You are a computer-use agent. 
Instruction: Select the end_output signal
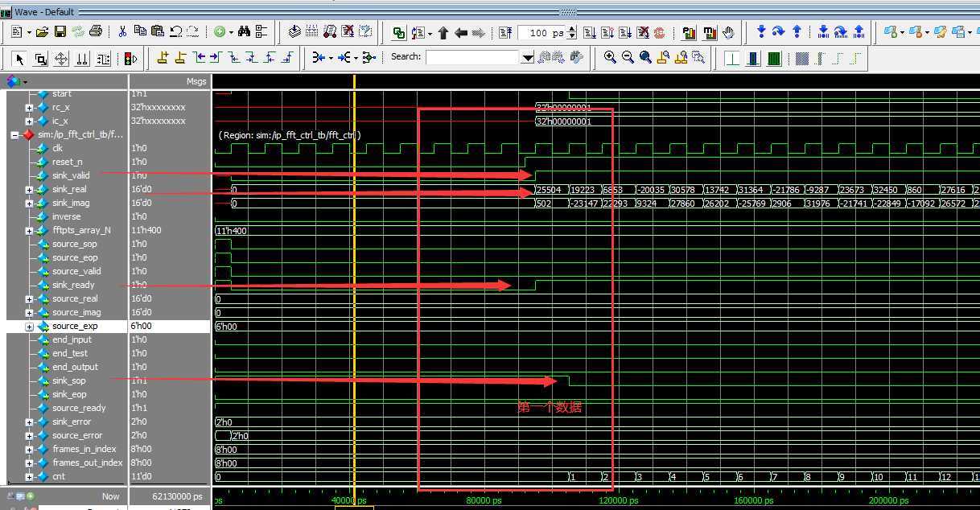coord(75,367)
